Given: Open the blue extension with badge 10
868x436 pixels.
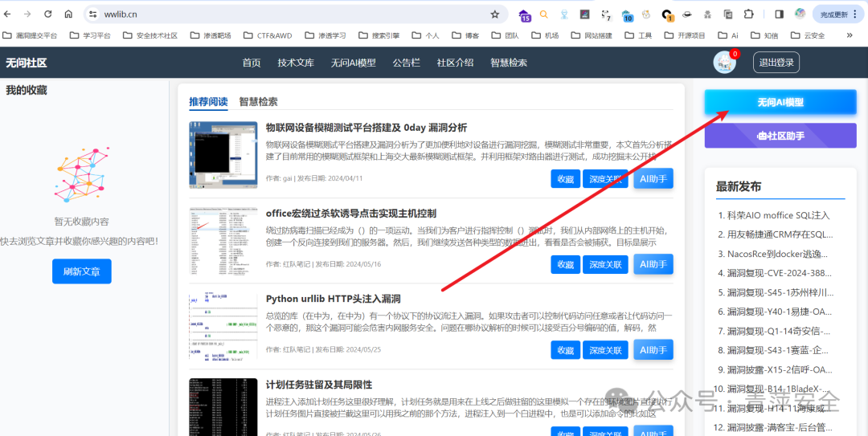Looking at the screenshot, I should point(627,15).
